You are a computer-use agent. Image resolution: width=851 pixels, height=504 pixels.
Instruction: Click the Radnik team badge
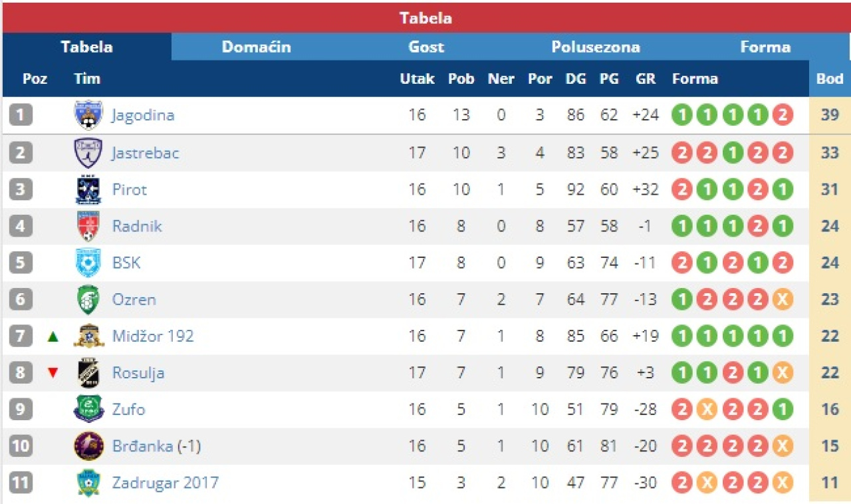[x=88, y=226]
